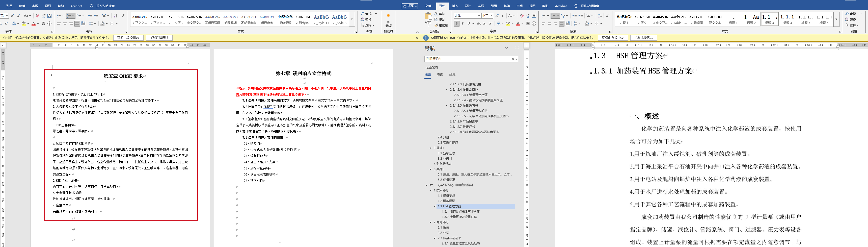This screenshot has height=247, width=868.
Task: Click 了解详细信息 button in right window
Action: pyautogui.click(x=643, y=38)
